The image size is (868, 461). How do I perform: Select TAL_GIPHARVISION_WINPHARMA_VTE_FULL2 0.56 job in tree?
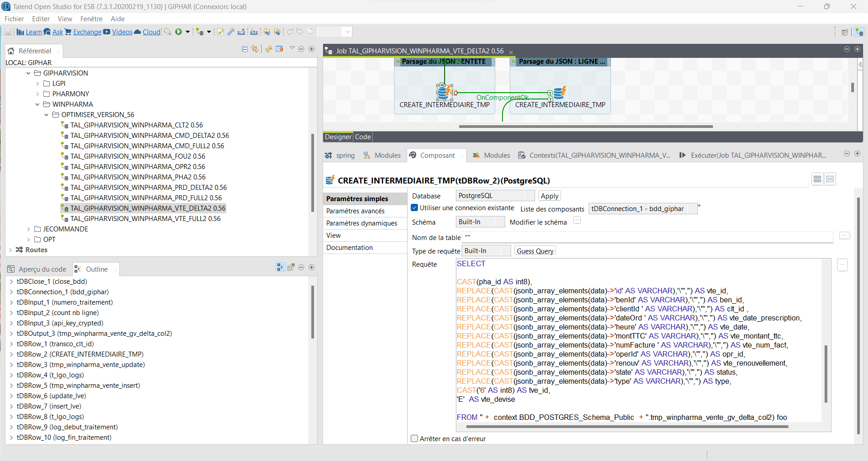point(145,219)
